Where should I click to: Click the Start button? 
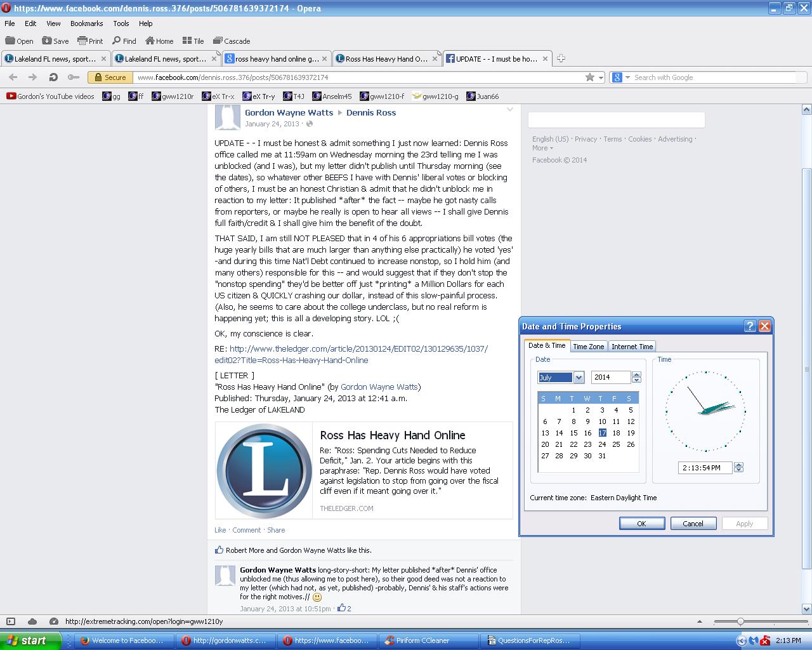pyautogui.click(x=31, y=640)
